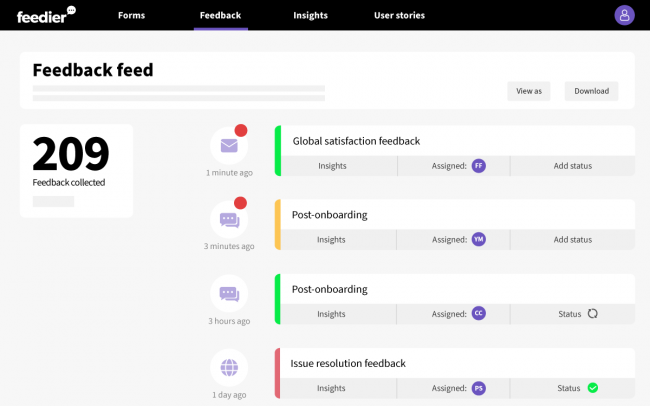Viewport: 650px width, 406px height.
Task: Click the FF assignee badge
Action: (479, 166)
